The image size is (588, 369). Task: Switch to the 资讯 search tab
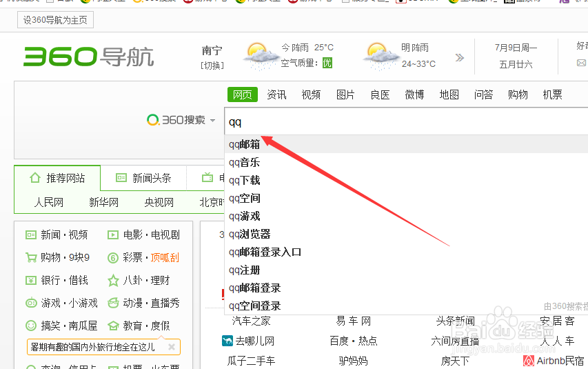click(x=276, y=94)
